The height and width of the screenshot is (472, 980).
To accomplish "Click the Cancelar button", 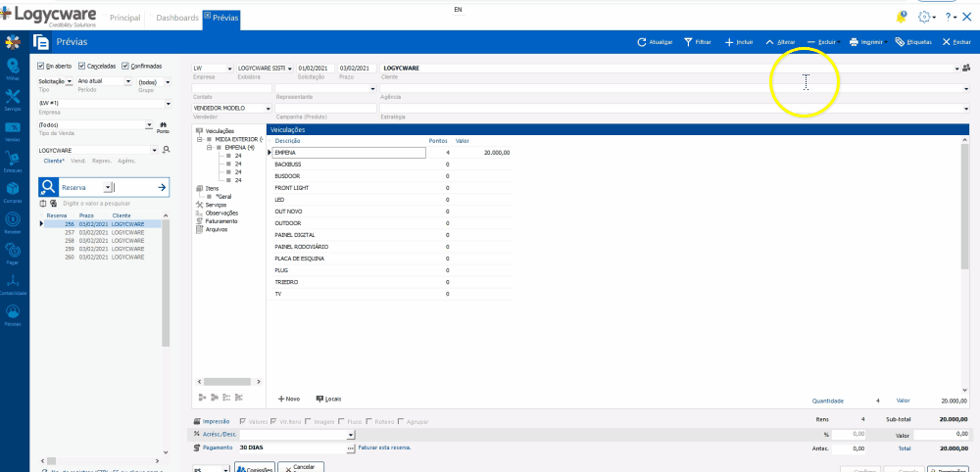I will tap(303, 467).
